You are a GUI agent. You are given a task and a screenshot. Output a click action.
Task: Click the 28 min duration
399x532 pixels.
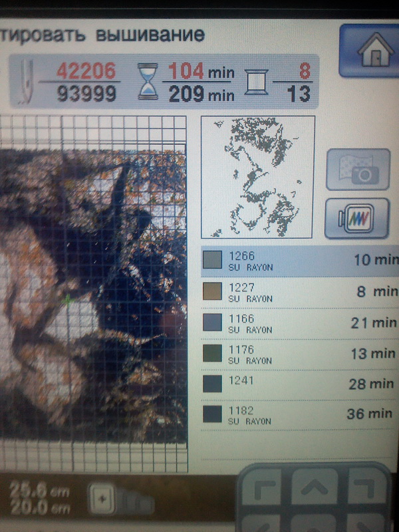[372, 384]
